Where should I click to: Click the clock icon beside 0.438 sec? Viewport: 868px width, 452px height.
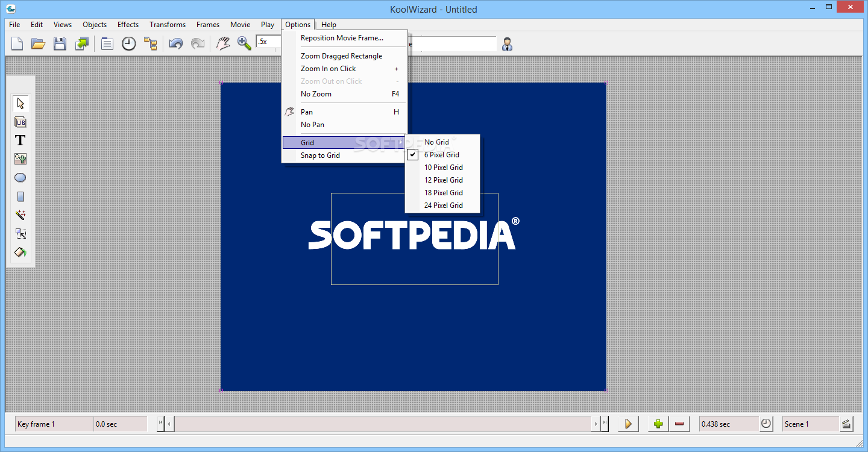[766, 424]
